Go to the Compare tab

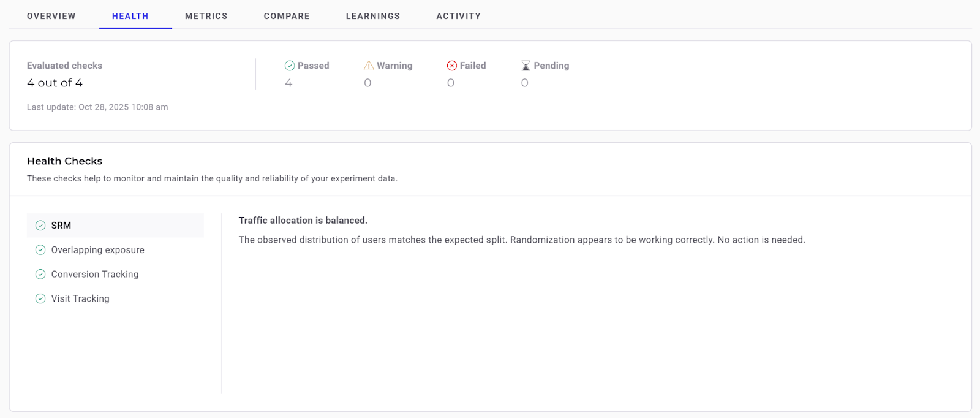pyautogui.click(x=287, y=16)
